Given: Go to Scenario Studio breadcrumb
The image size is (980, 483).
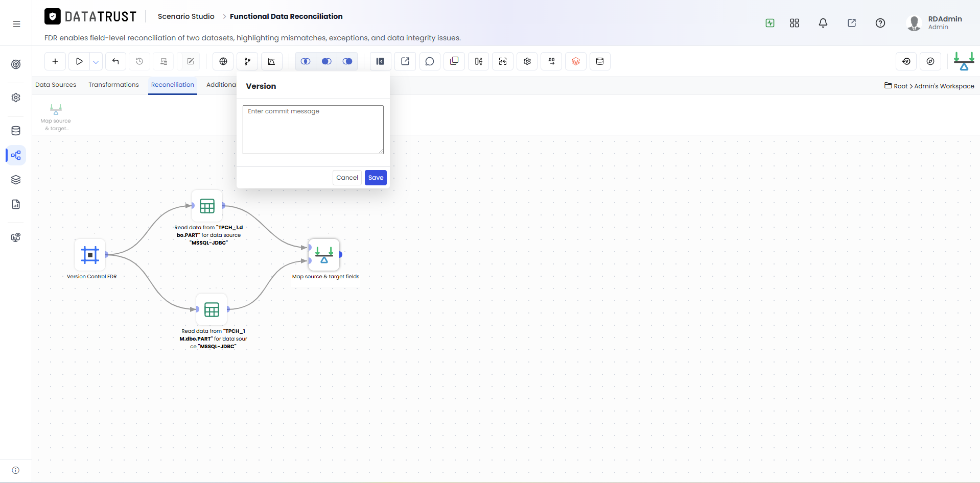Looking at the screenshot, I should 186,16.
